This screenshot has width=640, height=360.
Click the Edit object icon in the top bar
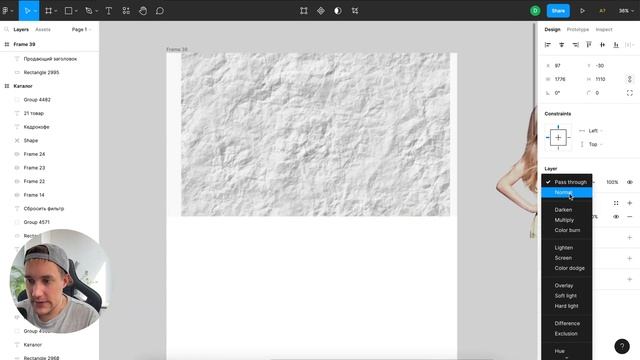(304, 11)
